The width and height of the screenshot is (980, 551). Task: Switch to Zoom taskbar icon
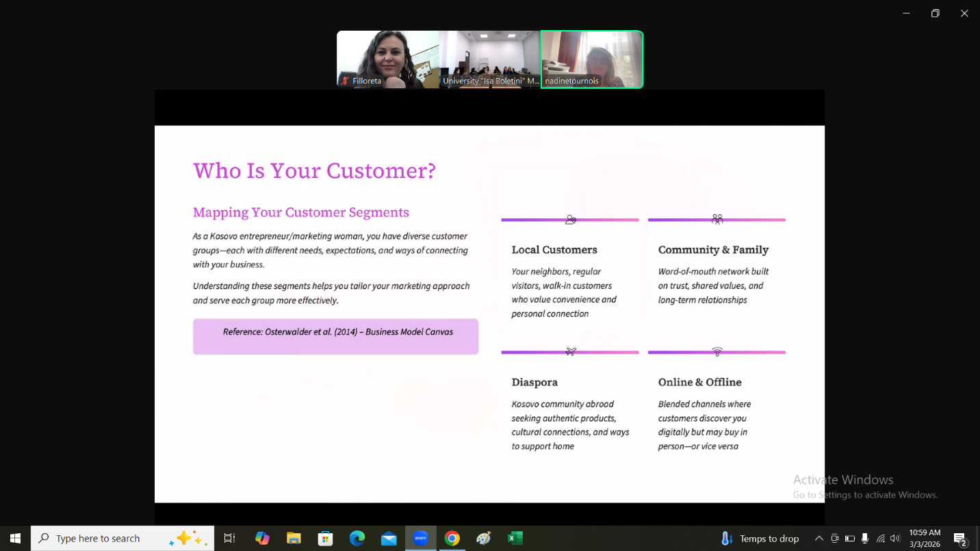point(420,539)
